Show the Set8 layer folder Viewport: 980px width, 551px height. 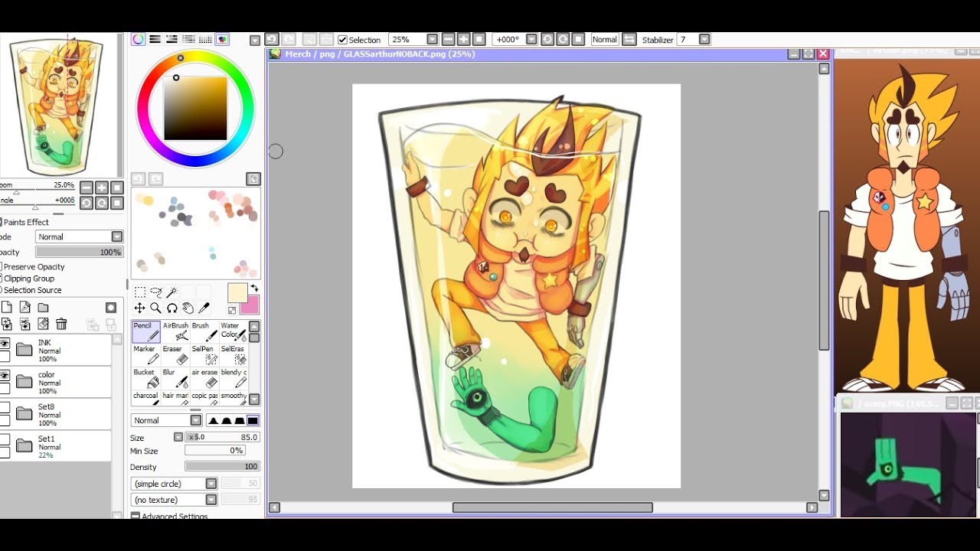pos(5,407)
